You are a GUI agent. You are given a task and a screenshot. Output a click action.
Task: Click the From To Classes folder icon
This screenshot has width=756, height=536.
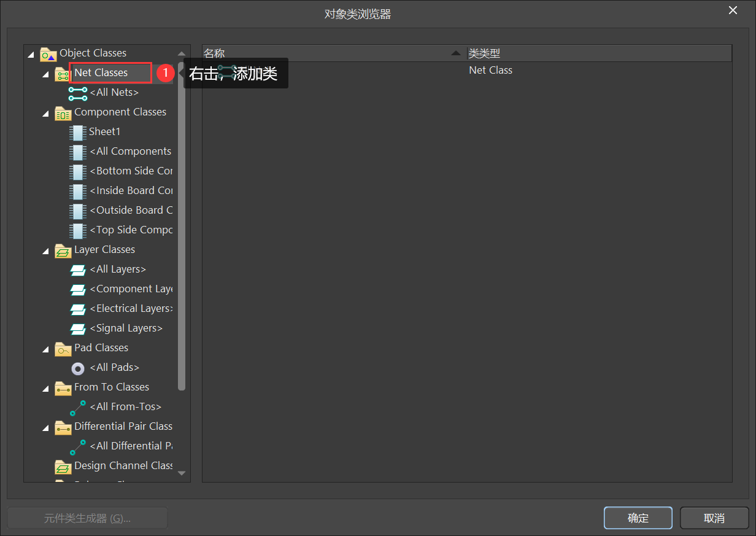(x=63, y=388)
